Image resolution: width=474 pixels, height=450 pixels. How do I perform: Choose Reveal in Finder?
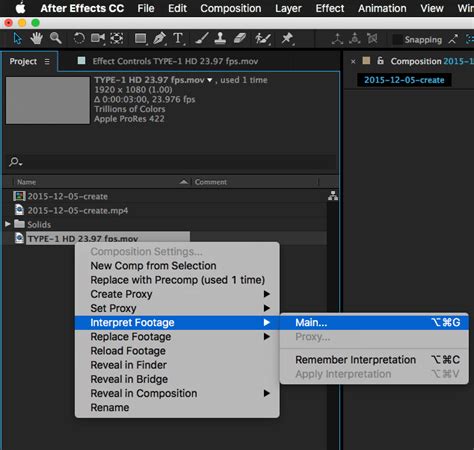click(177, 365)
